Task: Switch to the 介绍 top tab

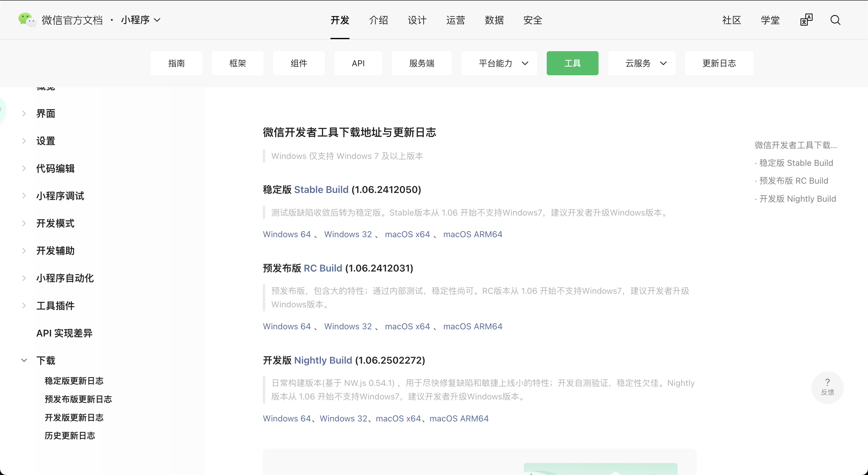Action: 378,20
